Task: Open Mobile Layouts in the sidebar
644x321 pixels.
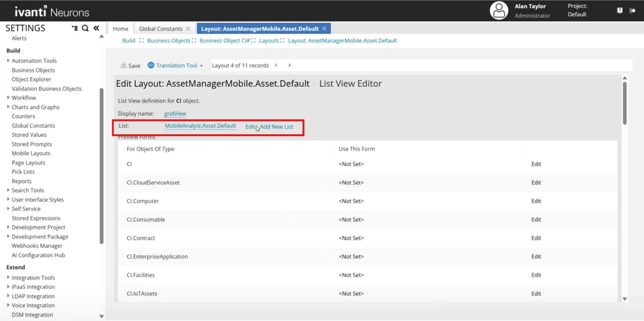Action: [31, 153]
